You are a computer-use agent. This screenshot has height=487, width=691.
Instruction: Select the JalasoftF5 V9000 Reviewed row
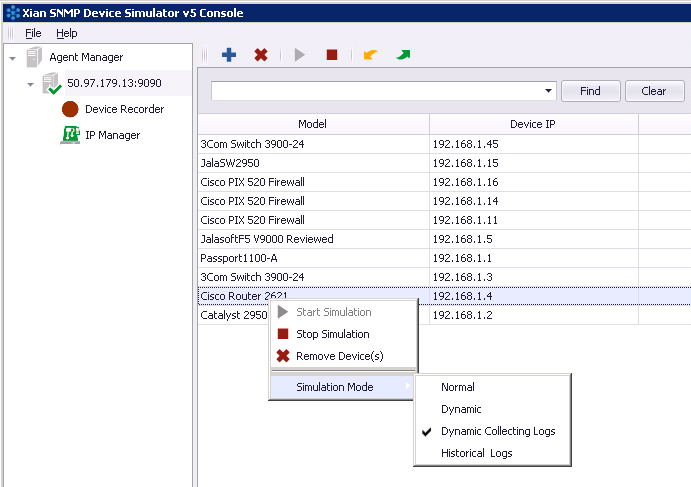click(x=444, y=239)
